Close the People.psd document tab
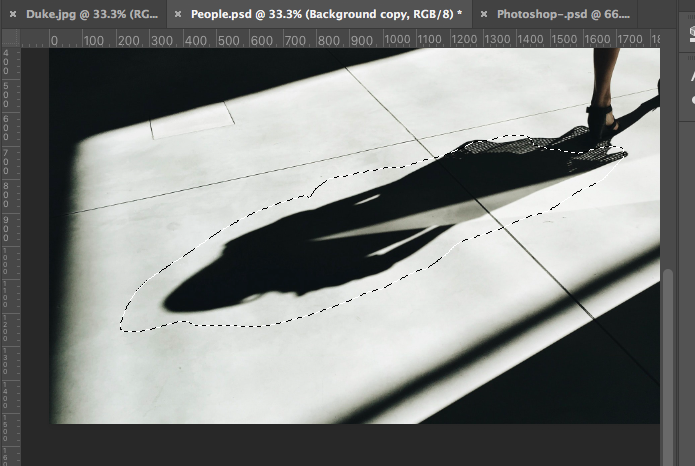This screenshot has width=695, height=466. 176,15
